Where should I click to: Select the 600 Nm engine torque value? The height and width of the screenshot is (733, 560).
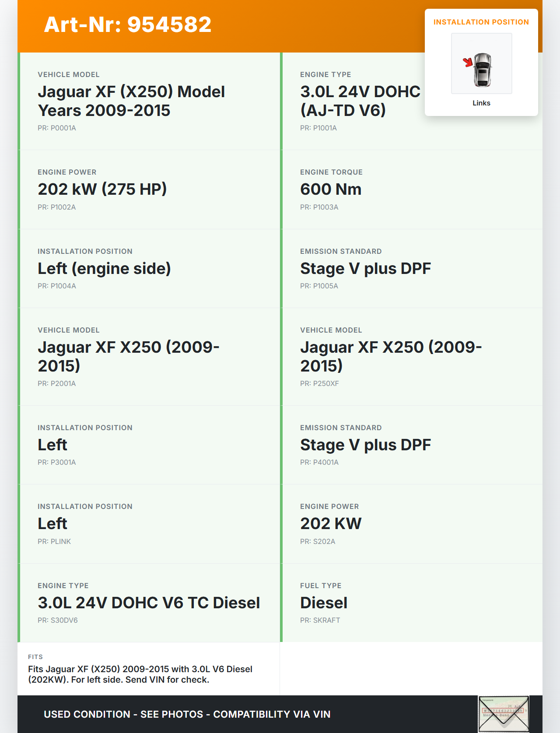pyautogui.click(x=331, y=189)
